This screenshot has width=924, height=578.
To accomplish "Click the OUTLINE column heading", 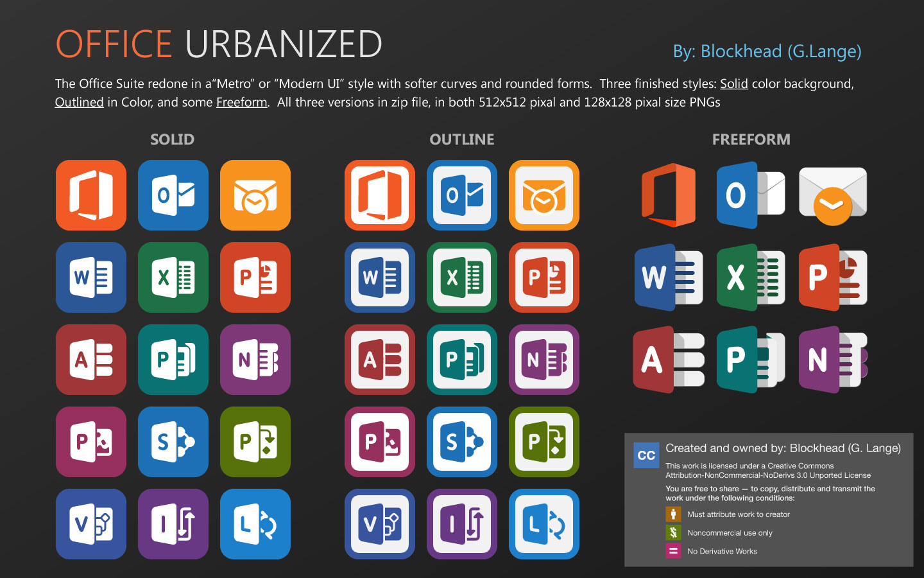I will tap(462, 139).
